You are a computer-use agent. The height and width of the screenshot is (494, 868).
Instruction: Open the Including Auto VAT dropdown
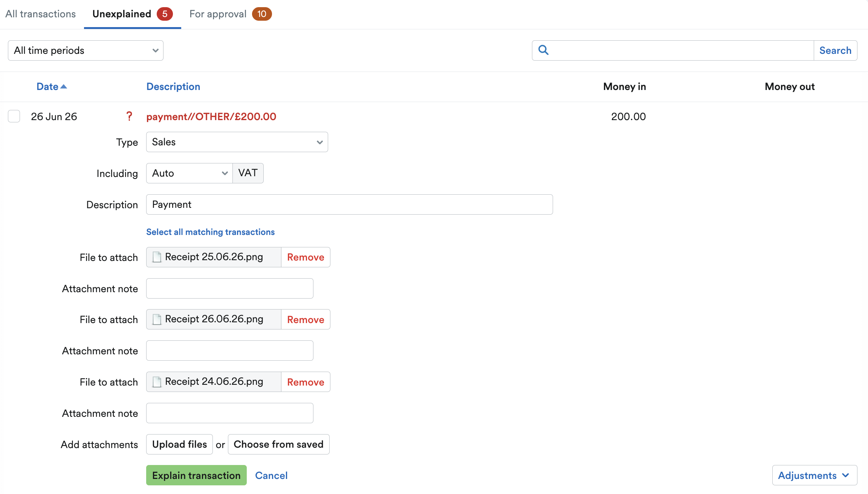click(189, 173)
